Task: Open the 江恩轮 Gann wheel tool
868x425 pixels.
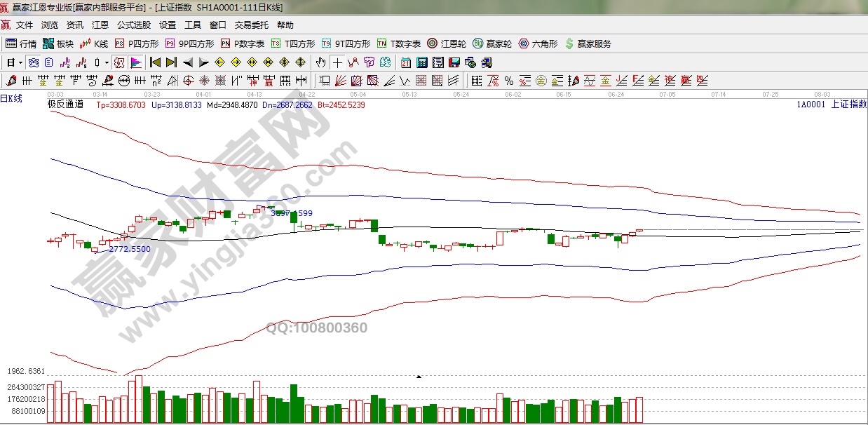Action: pos(447,43)
